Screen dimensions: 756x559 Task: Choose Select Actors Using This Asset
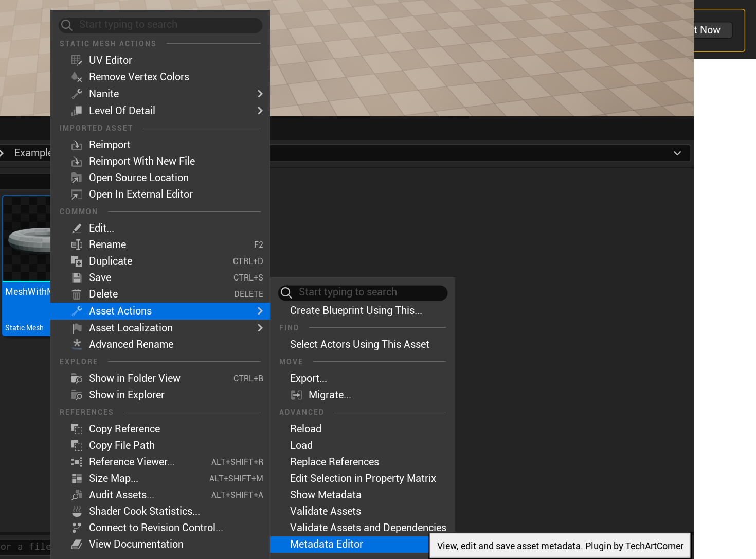click(362, 344)
